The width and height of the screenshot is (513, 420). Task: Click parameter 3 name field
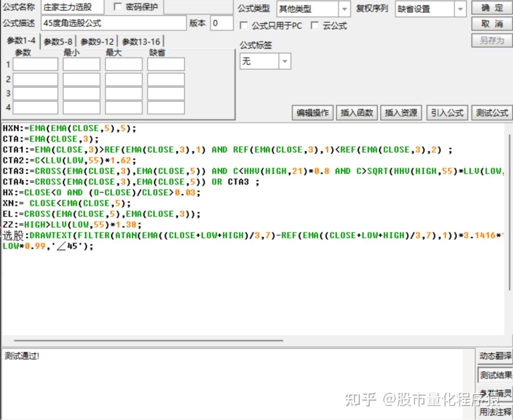35,93
